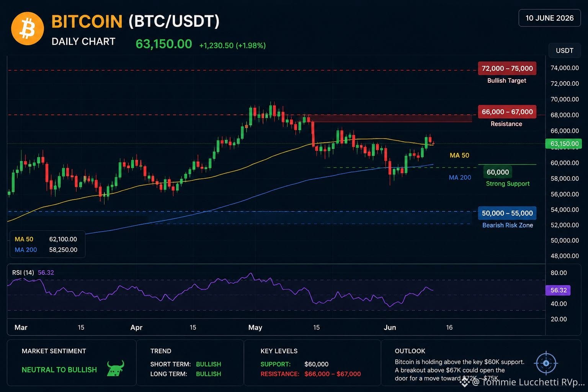Click the Resistance label beside the chart
This screenshot has width=588, height=392.
(x=506, y=124)
